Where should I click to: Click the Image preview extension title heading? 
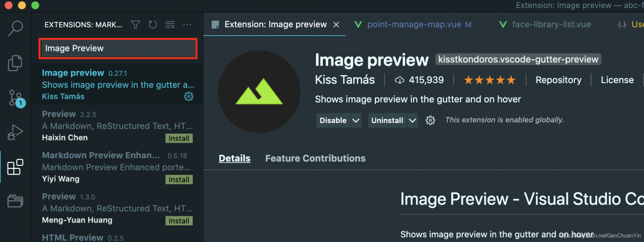tap(372, 60)
